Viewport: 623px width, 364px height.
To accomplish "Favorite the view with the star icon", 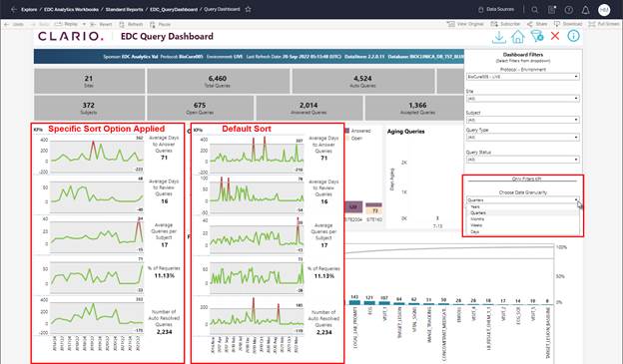I will click(248, 9).
